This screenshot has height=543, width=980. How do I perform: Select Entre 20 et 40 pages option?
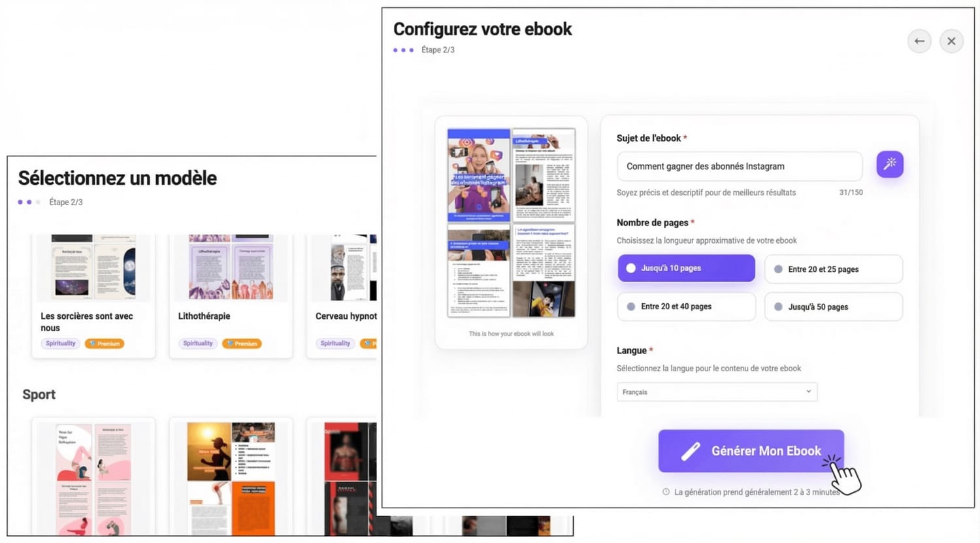[686, 306]
